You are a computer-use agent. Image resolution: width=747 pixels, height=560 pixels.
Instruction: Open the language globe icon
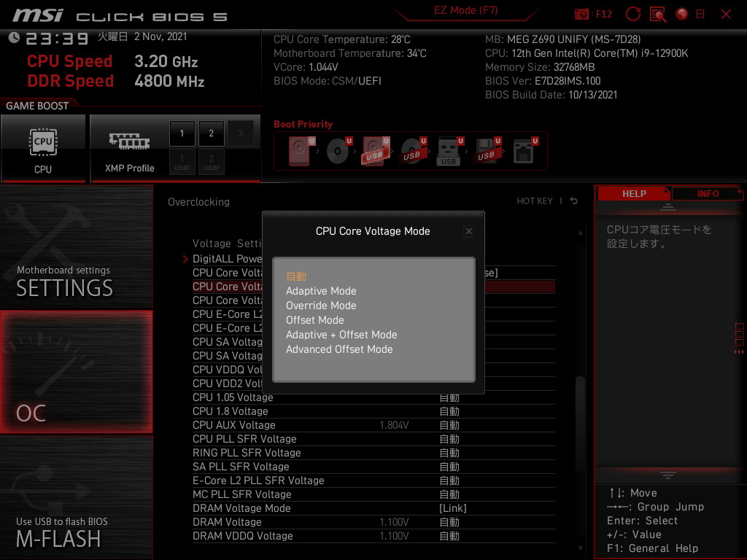point(682,15)
